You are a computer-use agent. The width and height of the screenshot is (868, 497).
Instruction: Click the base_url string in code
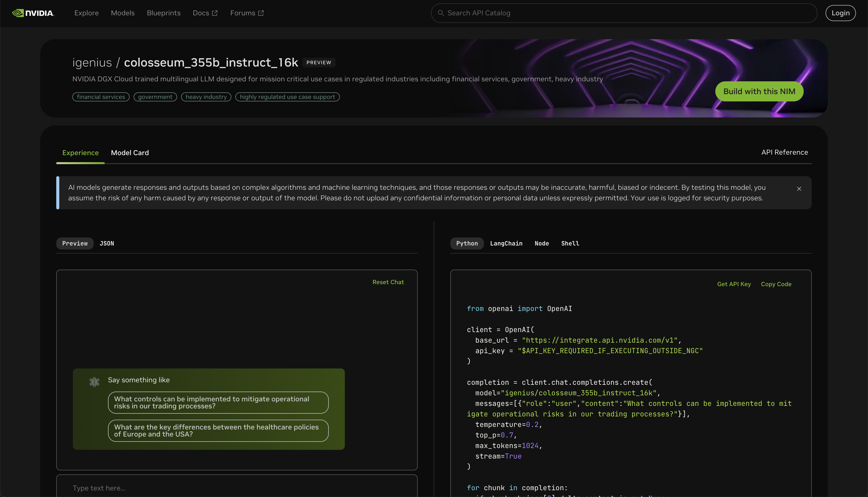[x=600, y=340]
